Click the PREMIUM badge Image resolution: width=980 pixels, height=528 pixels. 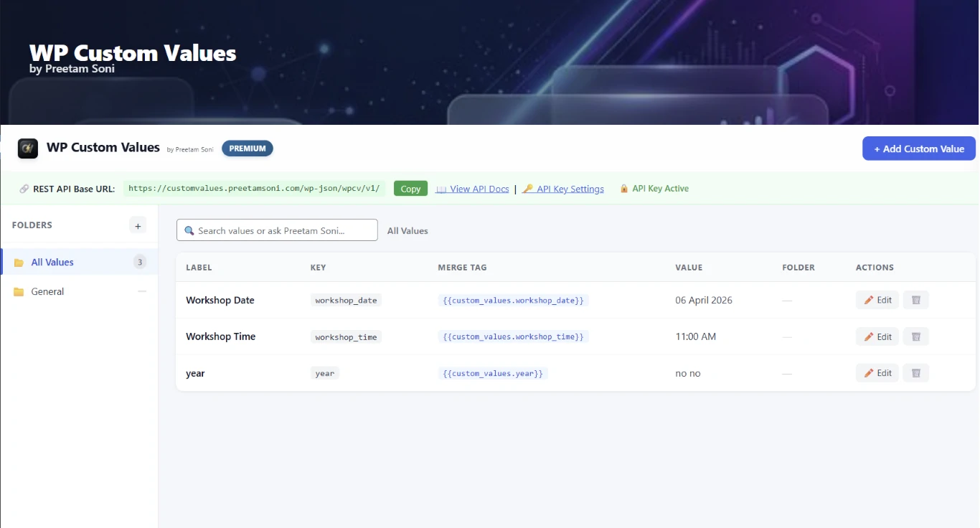tap(248, 148)
